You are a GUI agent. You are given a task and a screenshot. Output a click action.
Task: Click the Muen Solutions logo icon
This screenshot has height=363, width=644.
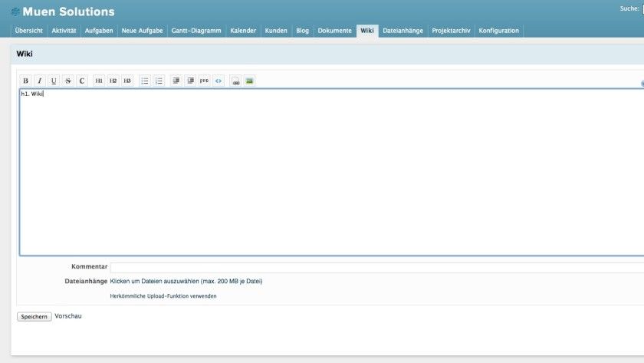pos(15,12)
